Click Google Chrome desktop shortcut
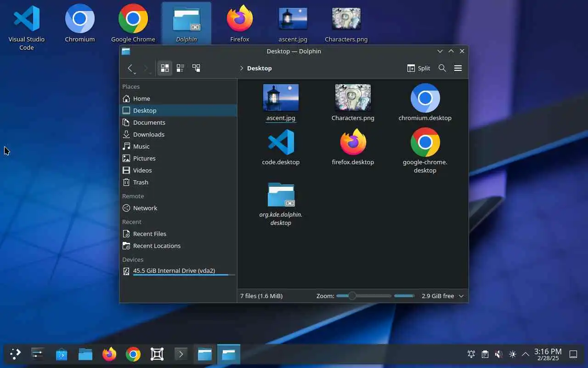 [x=133, y=23]
